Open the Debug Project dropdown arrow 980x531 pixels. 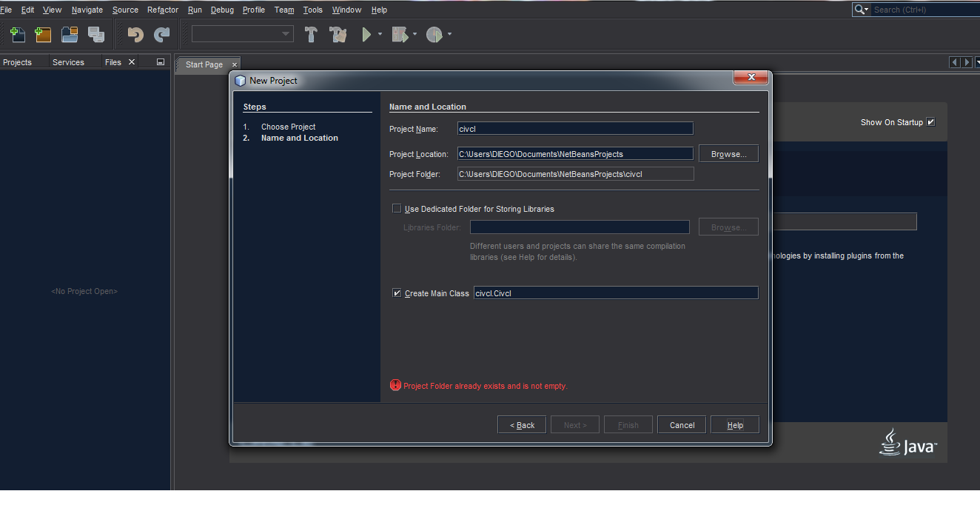coord(415,34)
